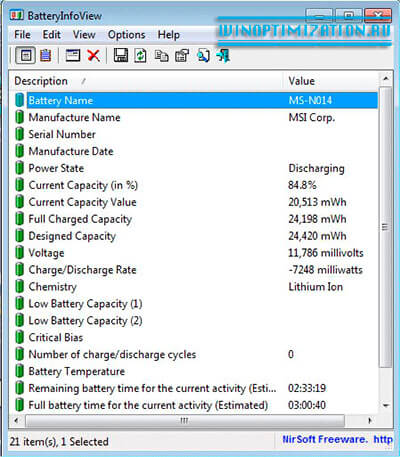Click the Refresh toolbar icon
This screenshot has width=400, height=457.
[x=140, y=55]
